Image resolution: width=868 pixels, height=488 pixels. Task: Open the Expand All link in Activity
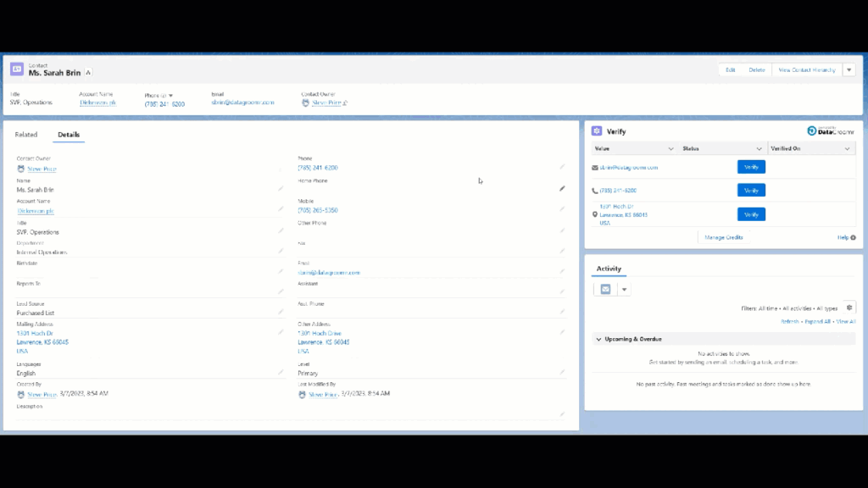pos(817,322)
